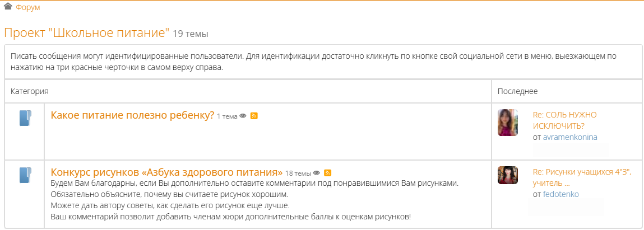Image resolution: width=644 pixels, height=230 pixels.
Task: Click the 18 темы topic count
Action: pos(298,173)
